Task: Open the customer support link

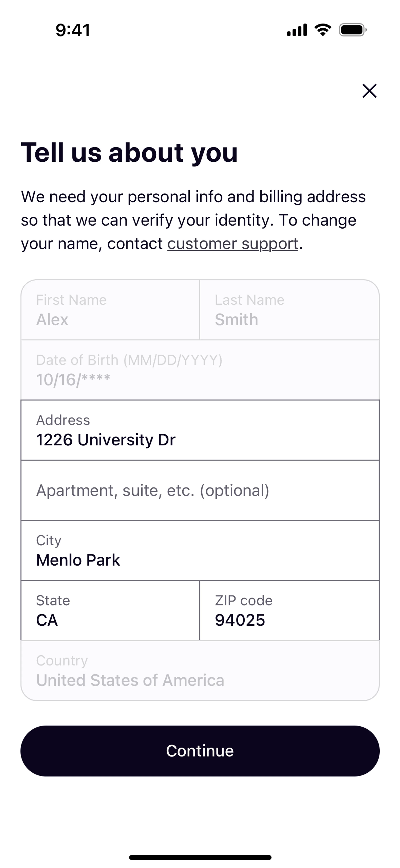Action: click(x=233, y=244)
